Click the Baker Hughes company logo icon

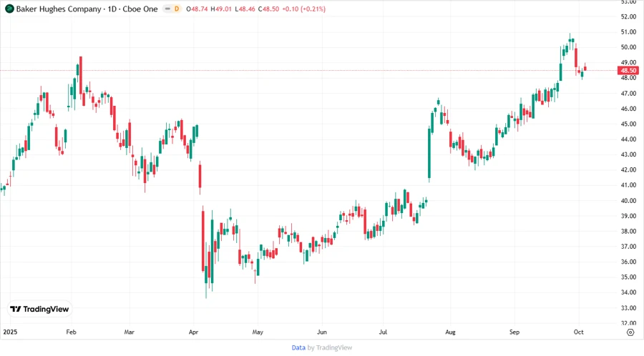pyautogui.click(x=9, y=9)
